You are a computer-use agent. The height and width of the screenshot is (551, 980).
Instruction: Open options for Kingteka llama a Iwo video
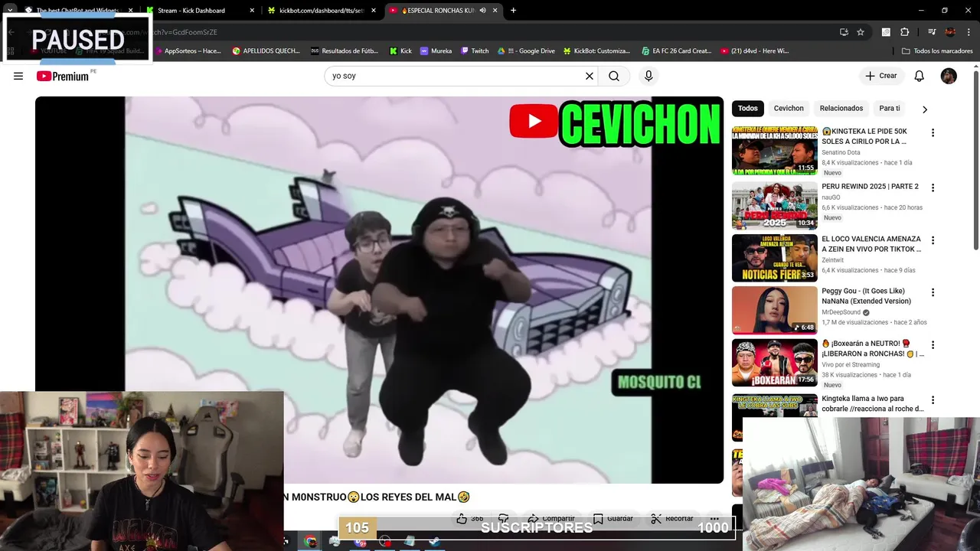pyautogui.click(x=933, y=400)
